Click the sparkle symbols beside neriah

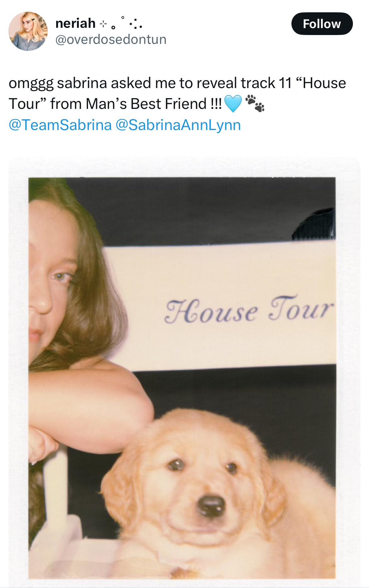[x=121, y=23]
